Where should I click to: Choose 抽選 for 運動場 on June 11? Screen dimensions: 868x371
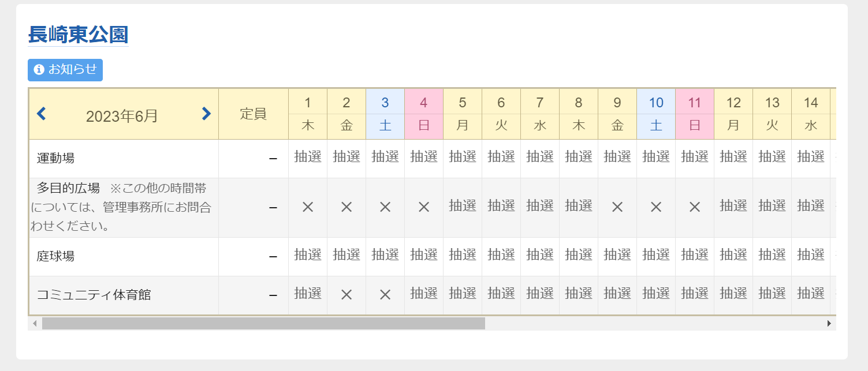(695, 157)
